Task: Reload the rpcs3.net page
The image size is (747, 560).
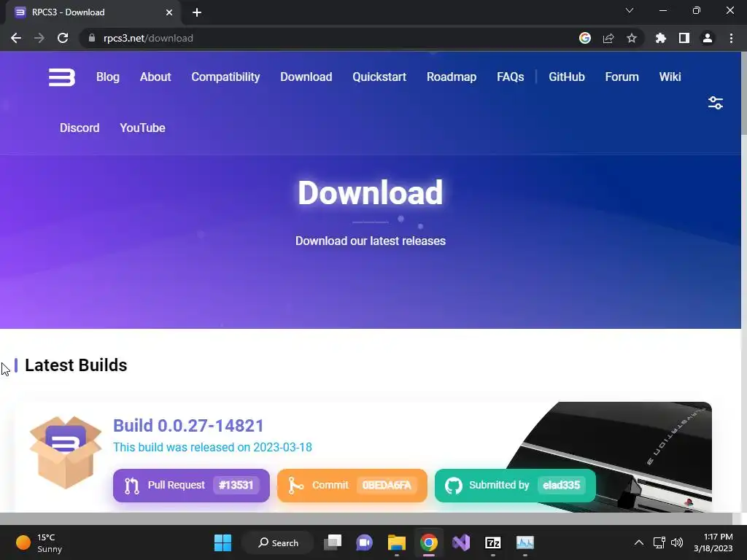Action: (63, 38)
